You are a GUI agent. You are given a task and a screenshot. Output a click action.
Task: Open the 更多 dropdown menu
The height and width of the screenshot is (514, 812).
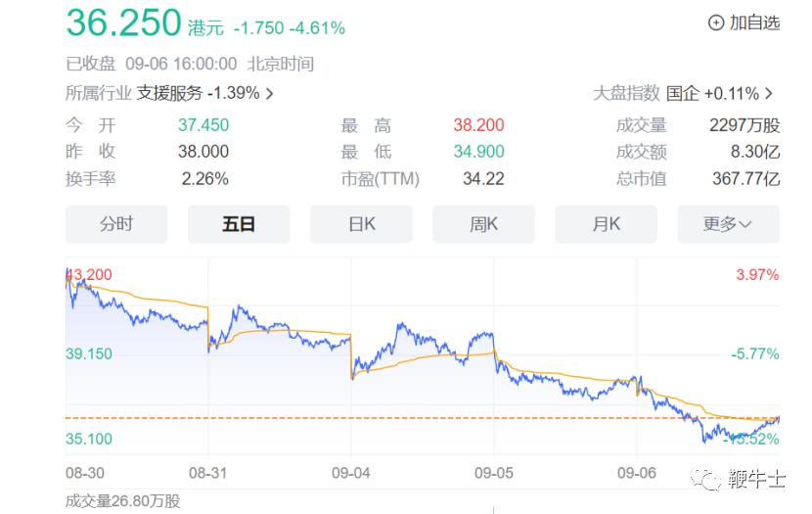(x=728, y=224)
